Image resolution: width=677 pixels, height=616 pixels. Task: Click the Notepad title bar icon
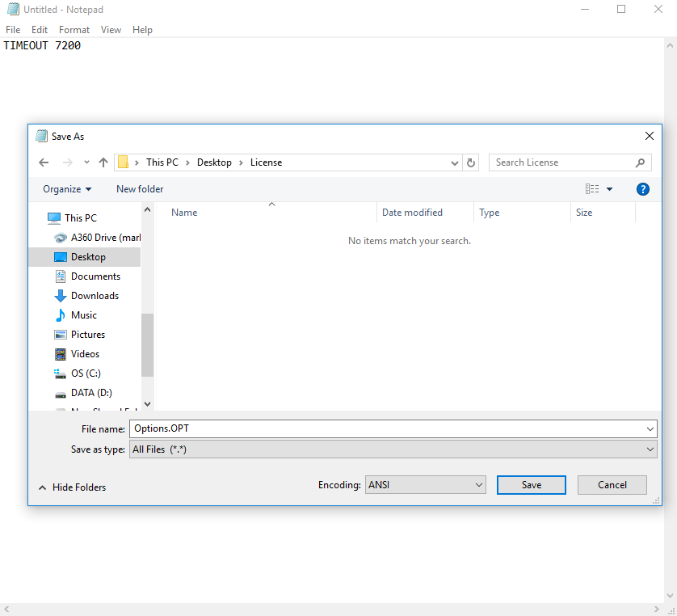tap(14, 9)
